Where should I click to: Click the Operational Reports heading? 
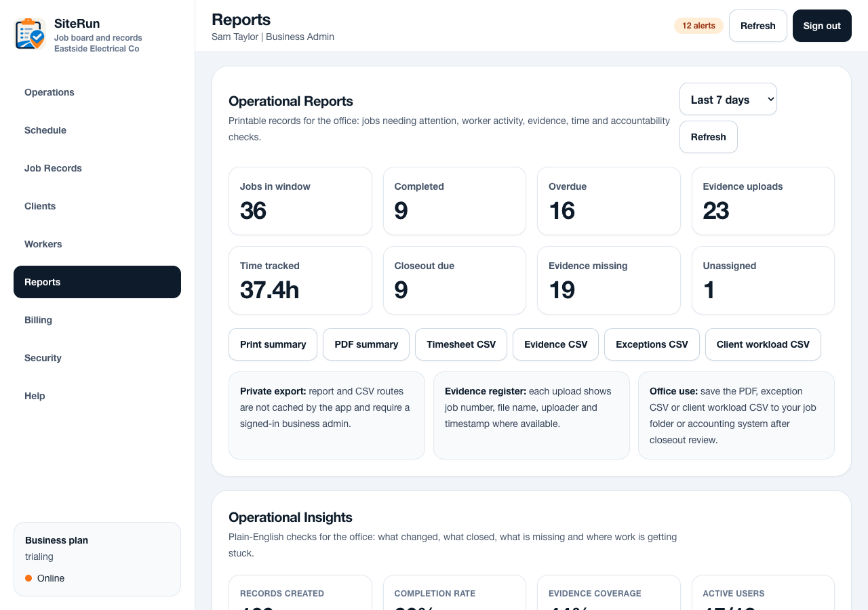(291, 101)
